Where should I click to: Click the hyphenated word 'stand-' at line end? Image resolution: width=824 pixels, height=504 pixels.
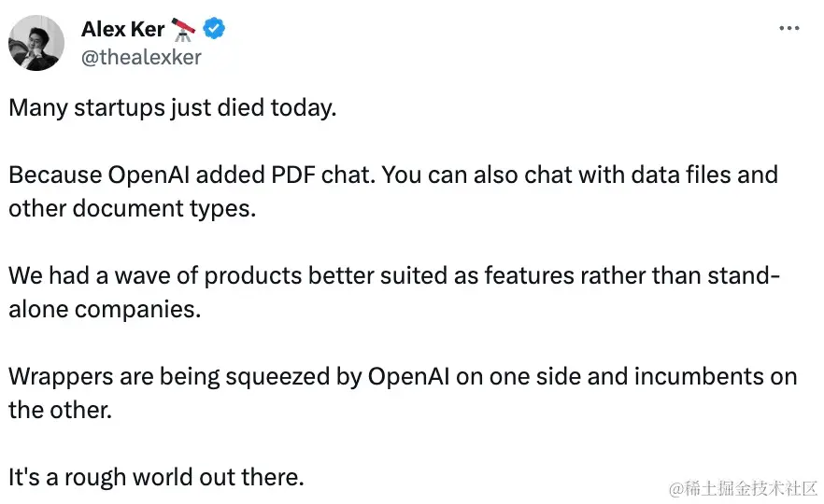point(744,275)
